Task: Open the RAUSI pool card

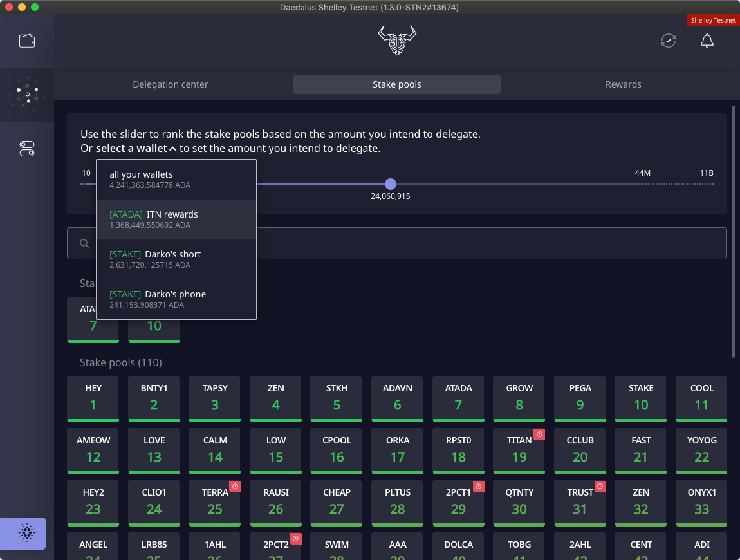Action: 275,503
